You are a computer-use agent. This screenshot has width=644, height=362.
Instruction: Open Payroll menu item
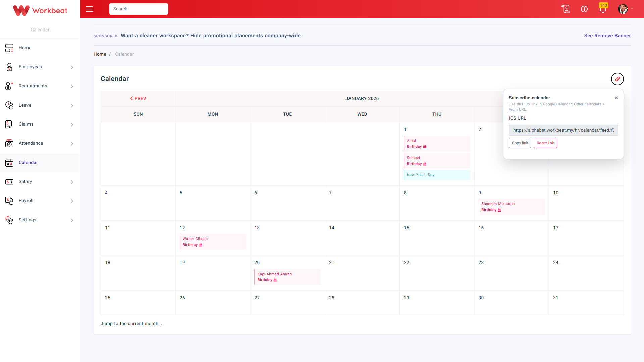(40, 201)
